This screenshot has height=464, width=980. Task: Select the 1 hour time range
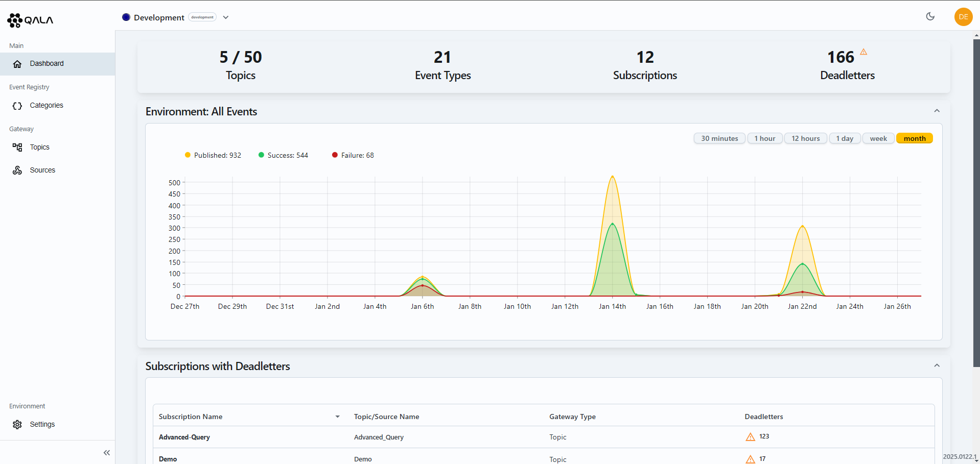pos(765,138)
